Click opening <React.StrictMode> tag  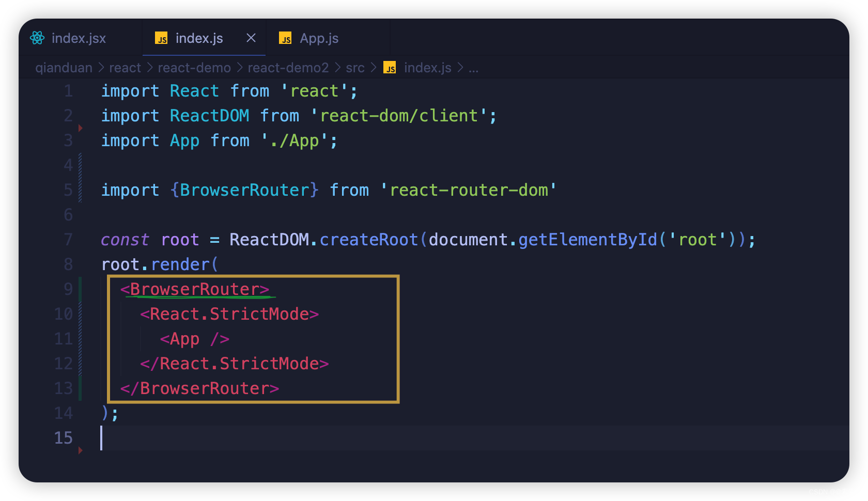[229, 314]
